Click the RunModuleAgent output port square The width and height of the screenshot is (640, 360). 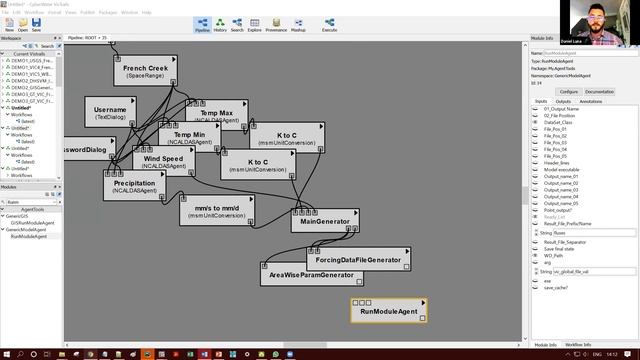coord(422,318)
